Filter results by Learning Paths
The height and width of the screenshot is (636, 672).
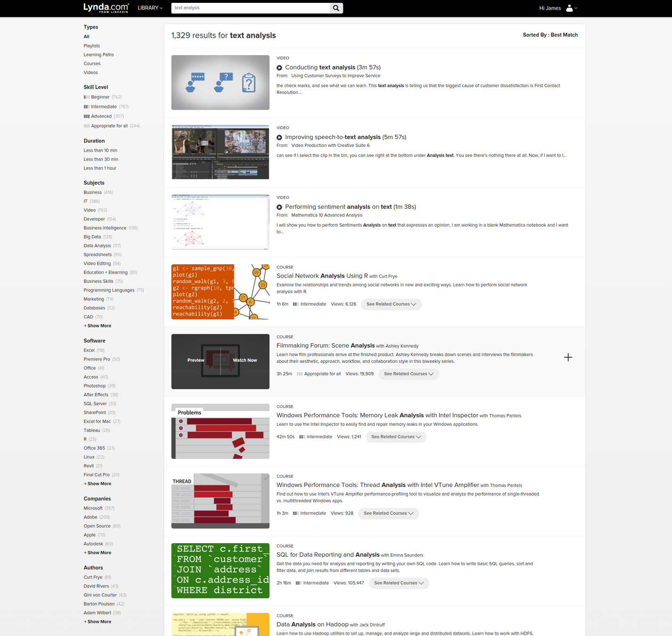coord(99,55)
